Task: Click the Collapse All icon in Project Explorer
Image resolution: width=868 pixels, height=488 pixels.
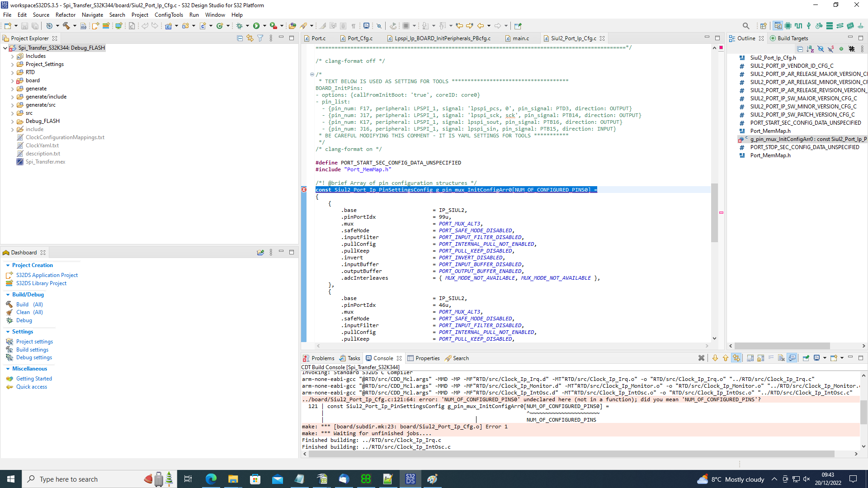Action: pyautogui.click(x=240, y=38)
